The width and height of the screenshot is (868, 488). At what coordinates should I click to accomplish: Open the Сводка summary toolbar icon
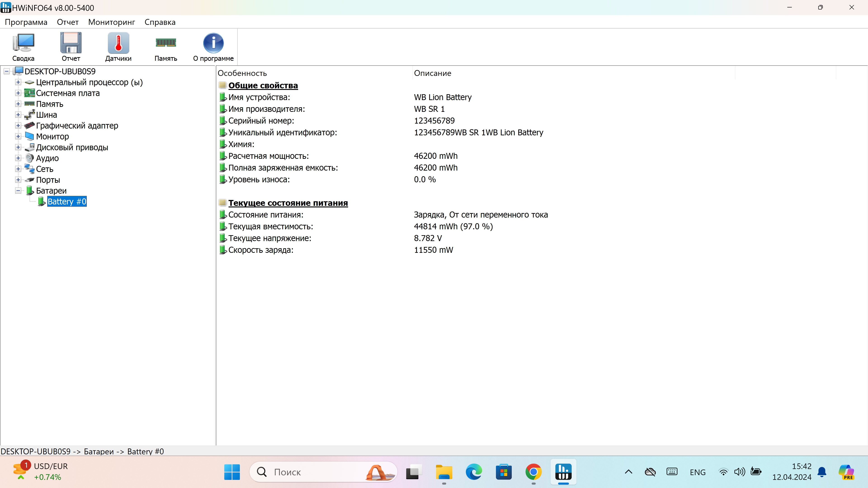point(23,47)
